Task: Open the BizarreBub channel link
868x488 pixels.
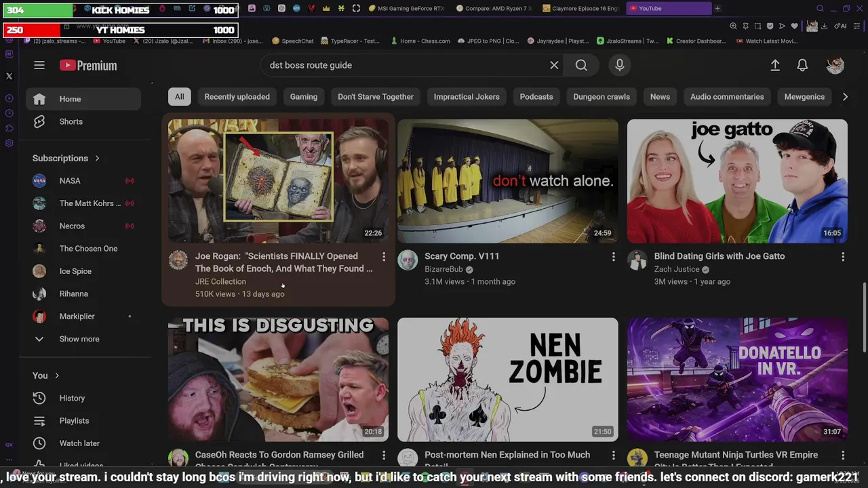Action: click(443, 269)
